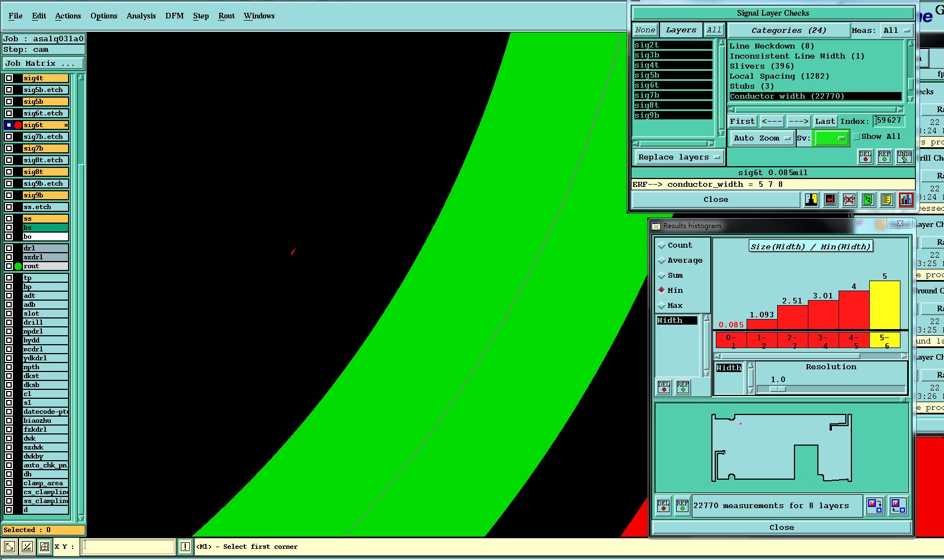Open the Analysis menu
This screenshot has height=560, width=944.
tap(141, 16)
